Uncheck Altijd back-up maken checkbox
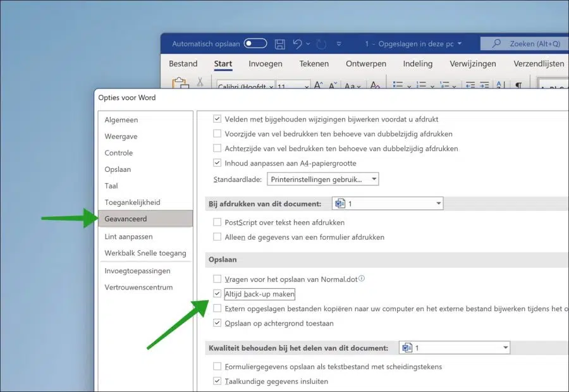Image resolution: width=569 pixels, height=392 pixels. [x=217, y=293]
